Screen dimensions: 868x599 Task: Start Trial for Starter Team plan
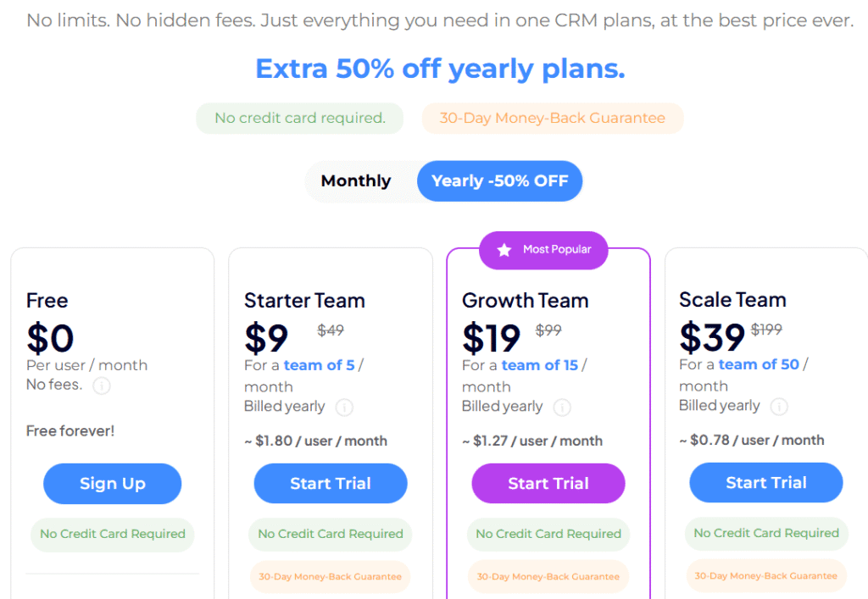click(331, 484)
